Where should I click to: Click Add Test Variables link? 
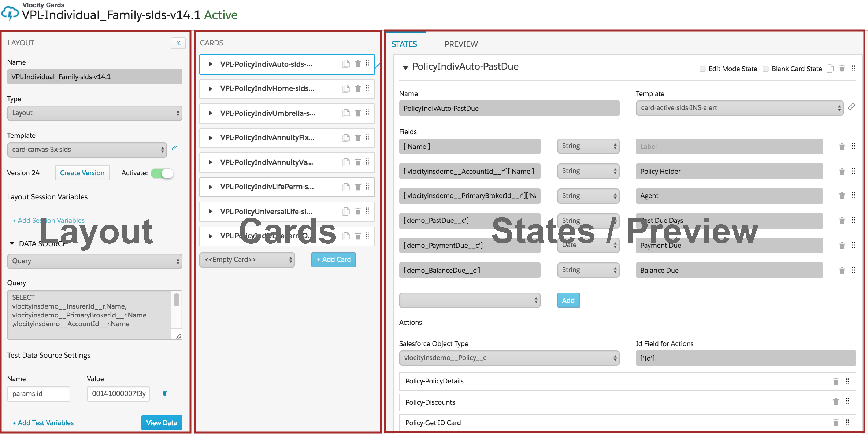point(43,423)
